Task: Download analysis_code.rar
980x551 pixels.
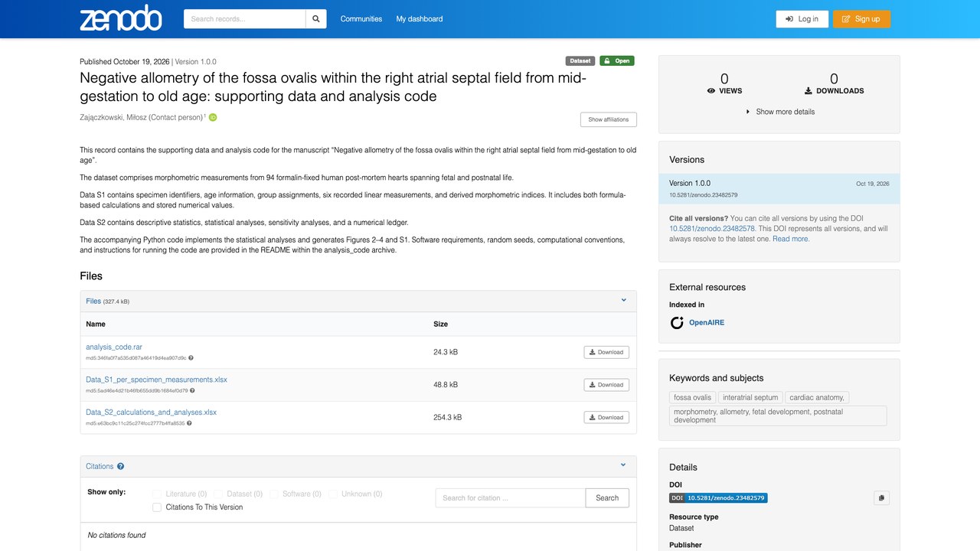Action: tap(606, 352)
